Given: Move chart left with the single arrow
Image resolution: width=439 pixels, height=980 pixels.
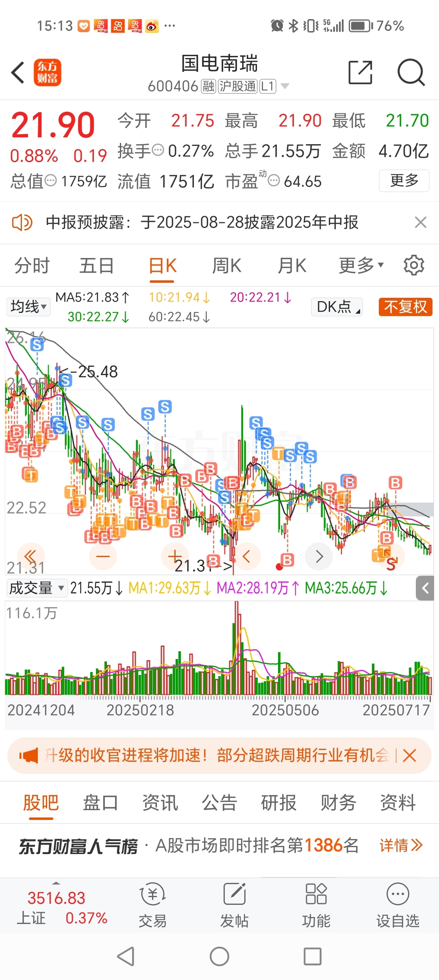Looking at the screenshot, I should 247,556.
